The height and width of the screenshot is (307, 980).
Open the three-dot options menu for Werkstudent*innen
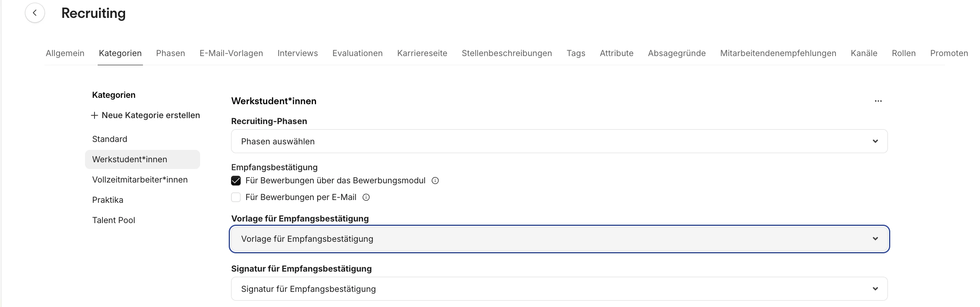pyautogui.click(x=878, y=101)
